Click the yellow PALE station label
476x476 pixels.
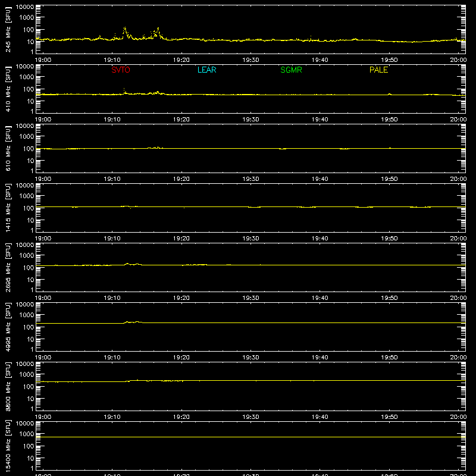[378, 70]
